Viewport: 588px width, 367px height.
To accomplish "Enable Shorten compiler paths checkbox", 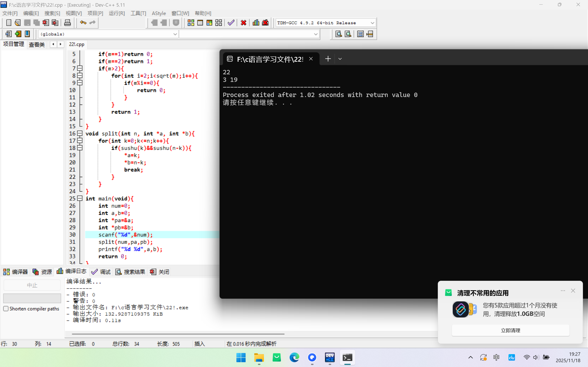I will 6,309.
